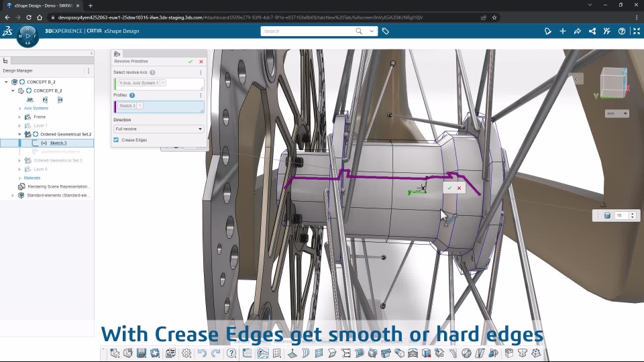Toggle the Crease Edges checkbox
This screenshot has height=362, width=644.
116,140
